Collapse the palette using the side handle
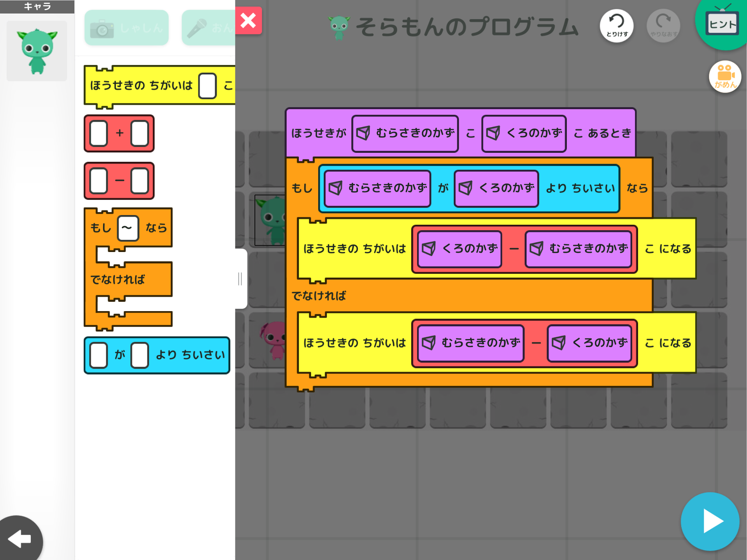747x560 pixels. 240,278
